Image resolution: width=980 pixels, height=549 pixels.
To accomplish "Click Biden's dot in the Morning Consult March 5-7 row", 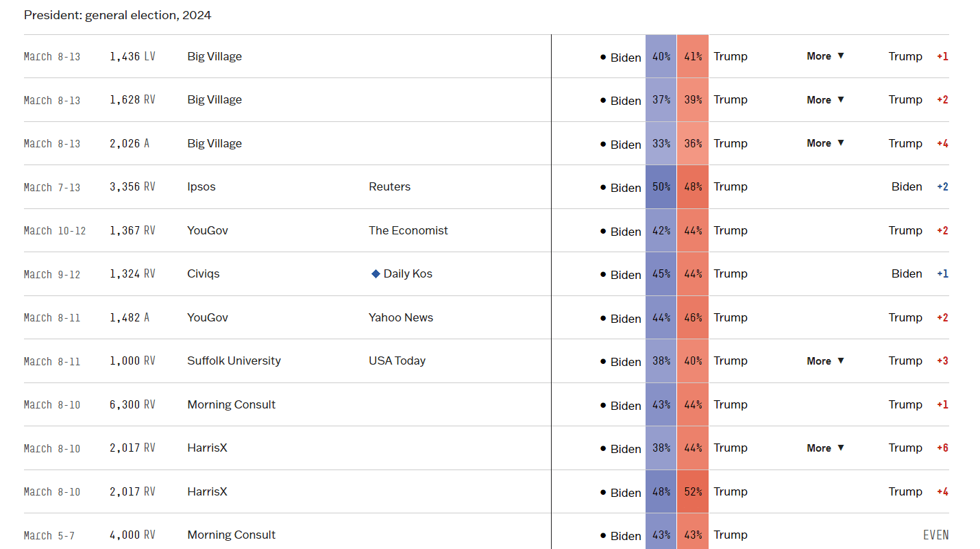I will point(602,535).
